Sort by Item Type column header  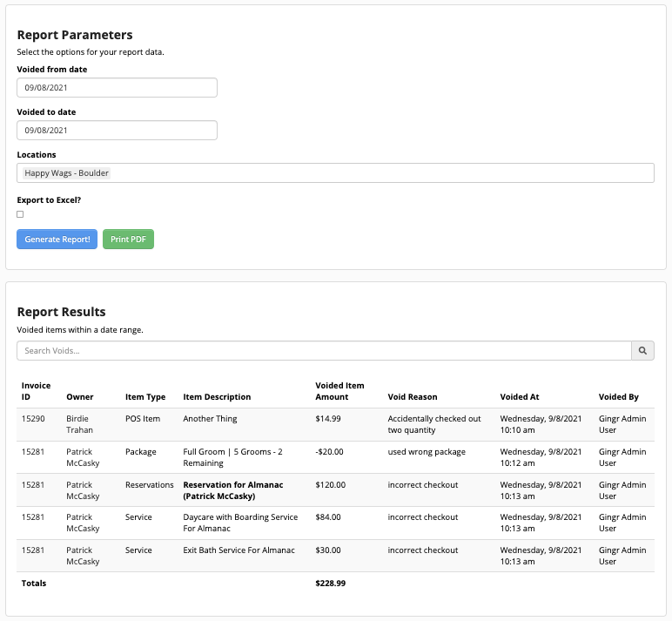[x=145, y=396]
